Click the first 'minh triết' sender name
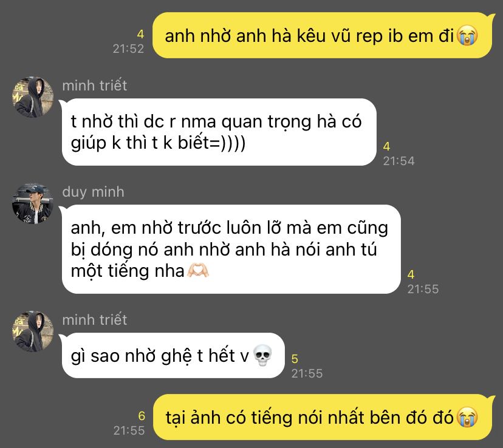Screen dimensions: 503x448 [x=95, y=86]
